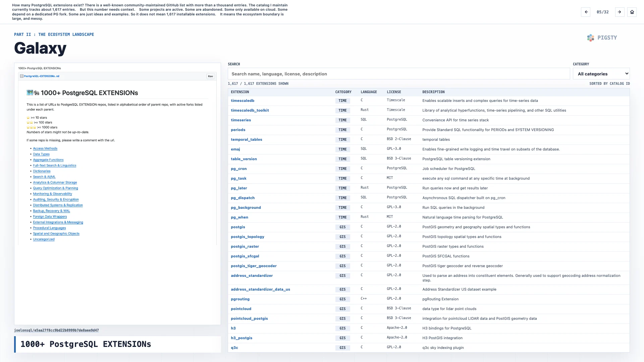Image resolution: width=644 pixels, height=362 pixels.
Task: Open the pg_task extension link
Action: coord(239,179)
